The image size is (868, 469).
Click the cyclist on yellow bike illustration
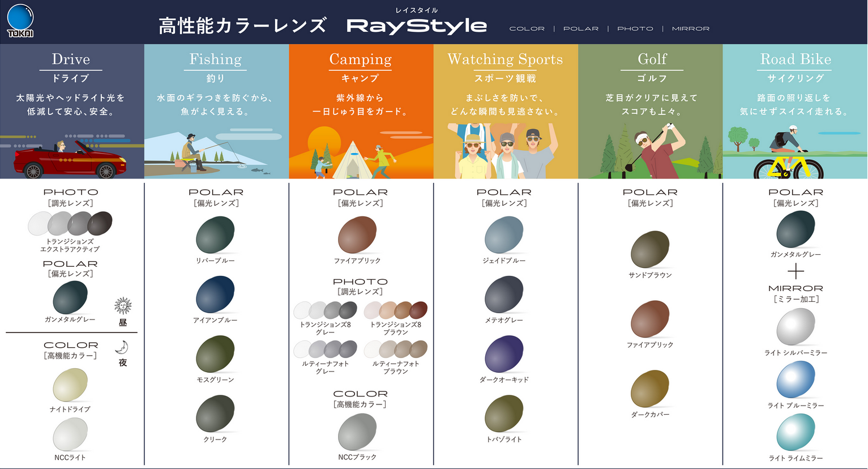coord(789,153)
